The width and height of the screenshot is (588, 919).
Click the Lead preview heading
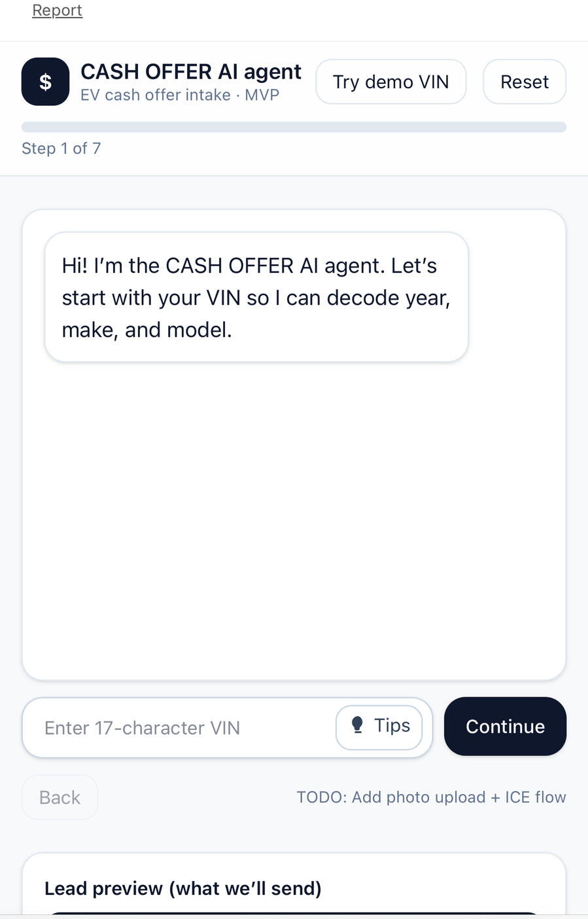click(x=182, y=888)
